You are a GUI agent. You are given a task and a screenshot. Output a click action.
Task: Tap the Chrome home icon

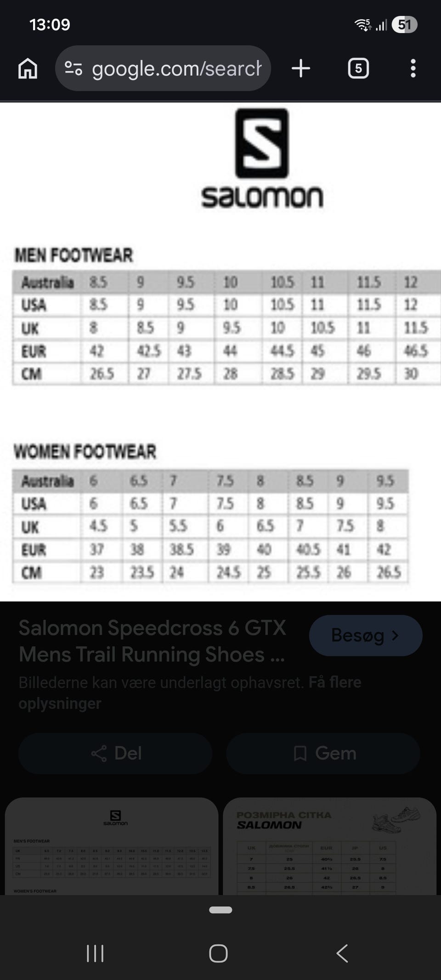pyautogui.click(x=28, y=68)
